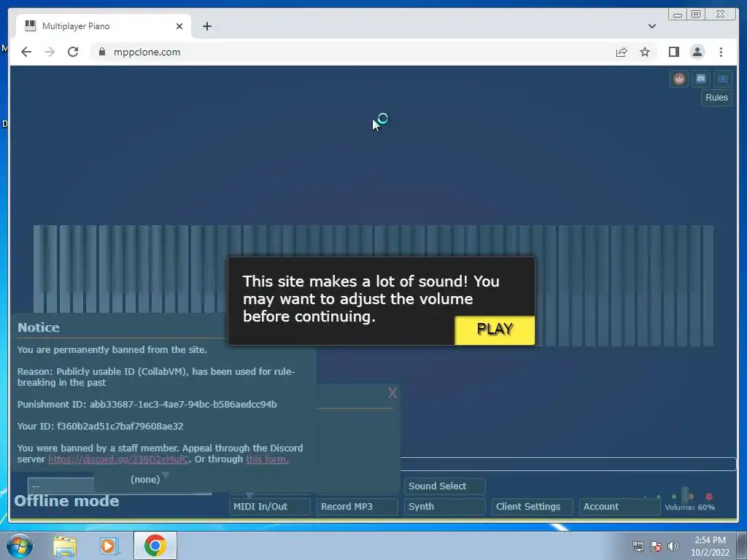The width and height of the screenshot is (747, 560).
Task: Open the Sound Select menu
Action: [444, 486]
